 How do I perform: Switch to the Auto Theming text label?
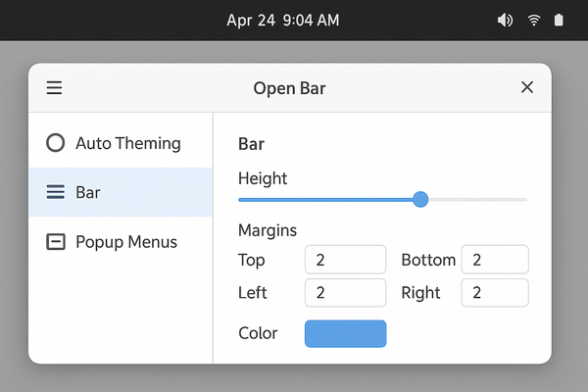tap(128, 143)
